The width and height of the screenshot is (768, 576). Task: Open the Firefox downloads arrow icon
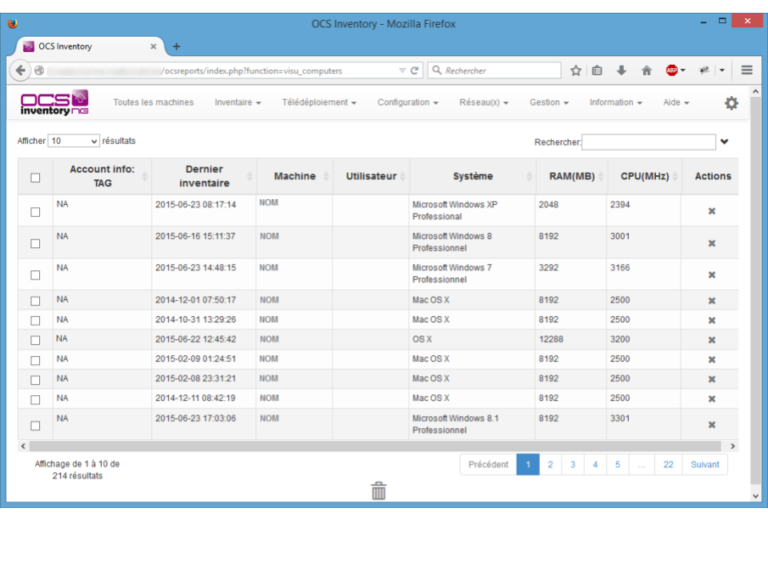621,71
